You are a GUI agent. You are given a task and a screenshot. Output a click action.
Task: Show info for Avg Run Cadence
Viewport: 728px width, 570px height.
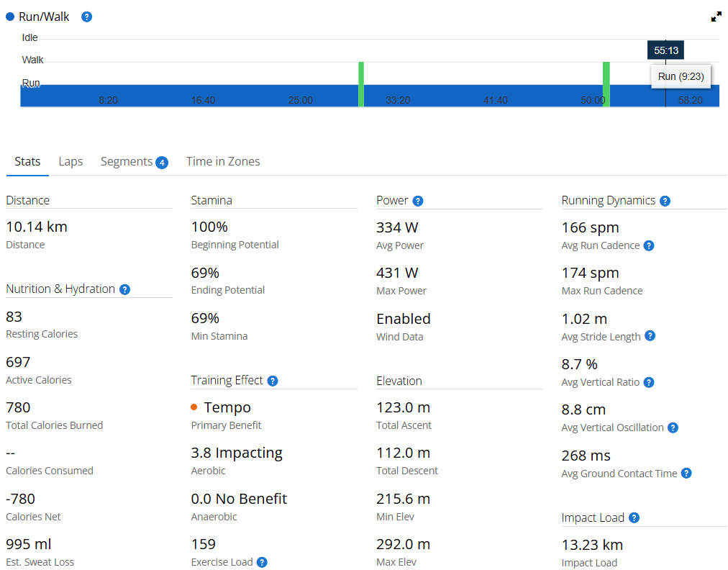[649, 245]
